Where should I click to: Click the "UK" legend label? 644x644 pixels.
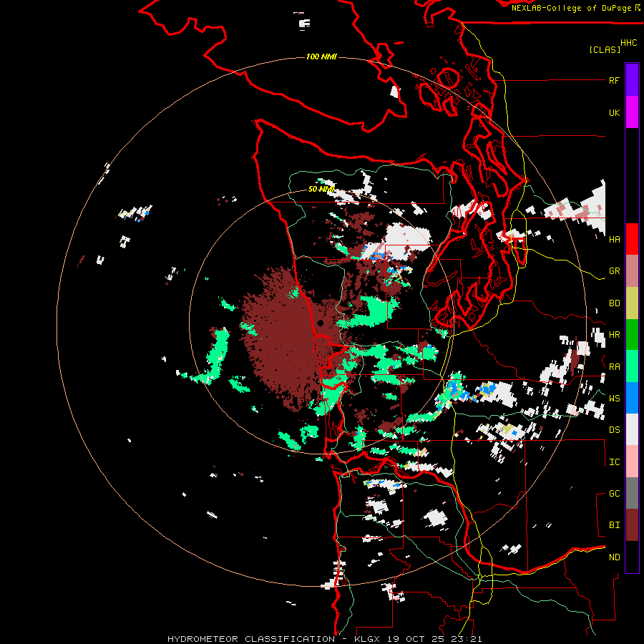pyautogui.click(x=614, y=112)
